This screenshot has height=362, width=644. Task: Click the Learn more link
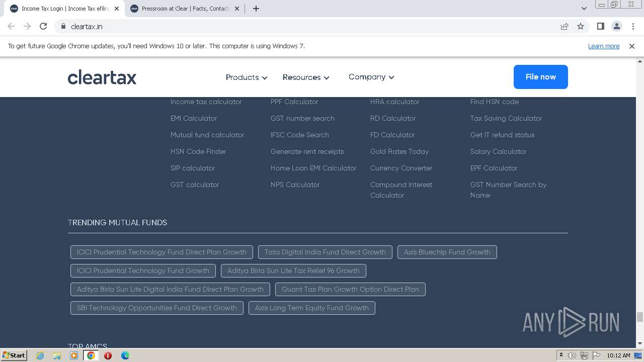pyautogui.click(x=604, y=46)
